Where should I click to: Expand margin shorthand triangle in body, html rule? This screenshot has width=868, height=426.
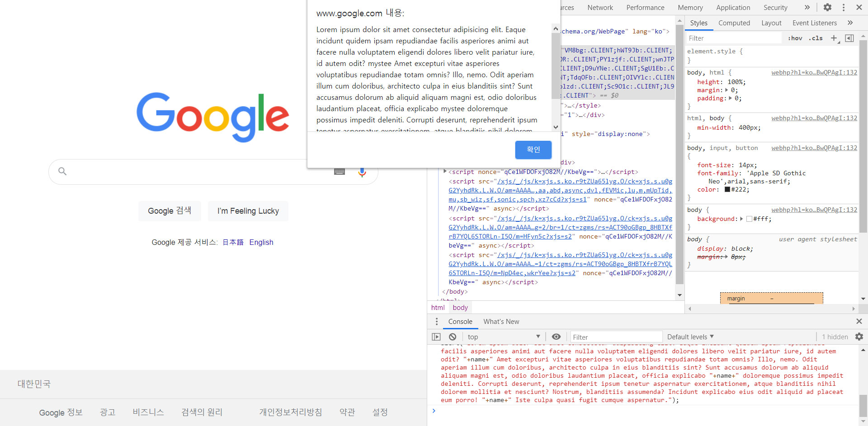727,90
